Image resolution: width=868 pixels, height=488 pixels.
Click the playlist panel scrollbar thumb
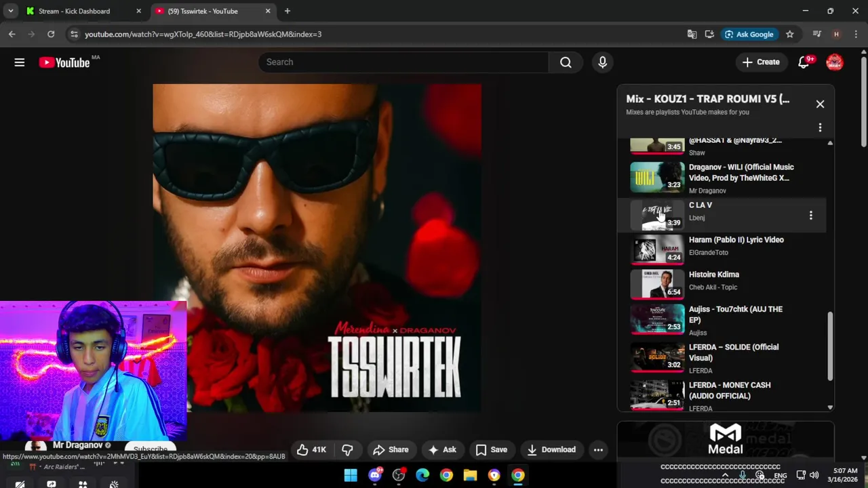tap(830, 346)
